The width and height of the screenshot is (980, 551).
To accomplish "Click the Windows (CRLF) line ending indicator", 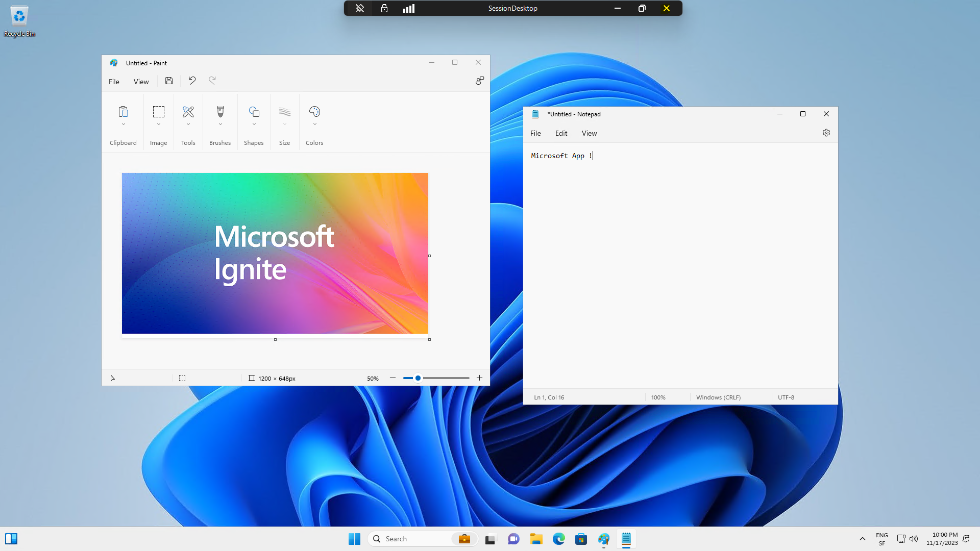I will (718, 397).
